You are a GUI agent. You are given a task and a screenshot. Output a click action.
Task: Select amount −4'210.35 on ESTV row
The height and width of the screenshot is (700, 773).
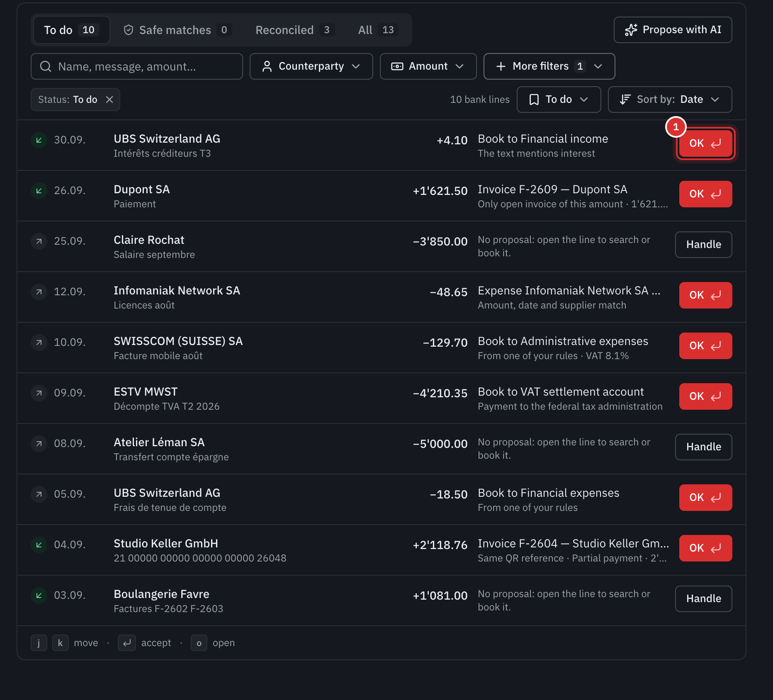[440, 393]
